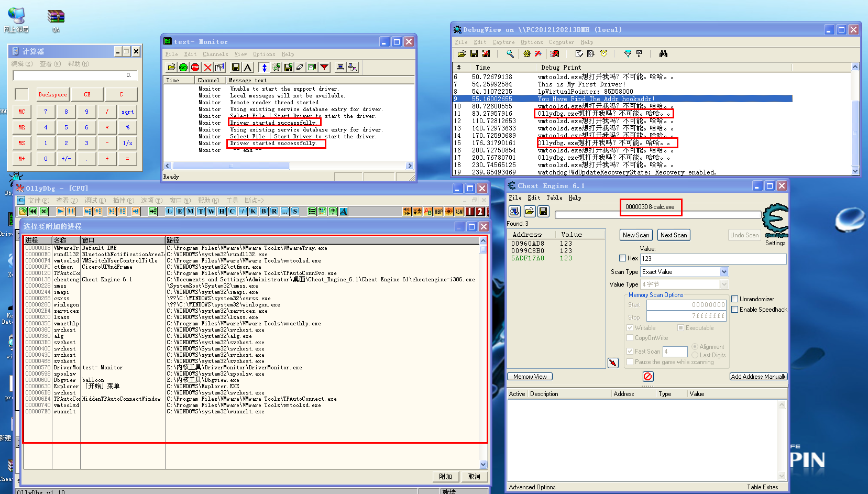The image size is (868, 494).
Task: Click the horizontal scrollbar thumb in test-Monitor
Action: point(231,166)
